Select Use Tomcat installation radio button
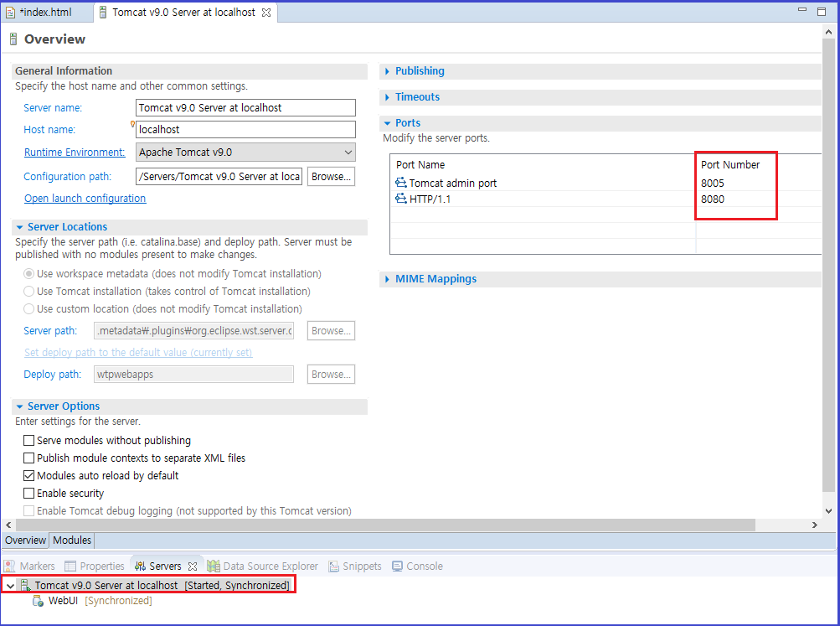Screen dimensions: 840x626 click(29, 292)
